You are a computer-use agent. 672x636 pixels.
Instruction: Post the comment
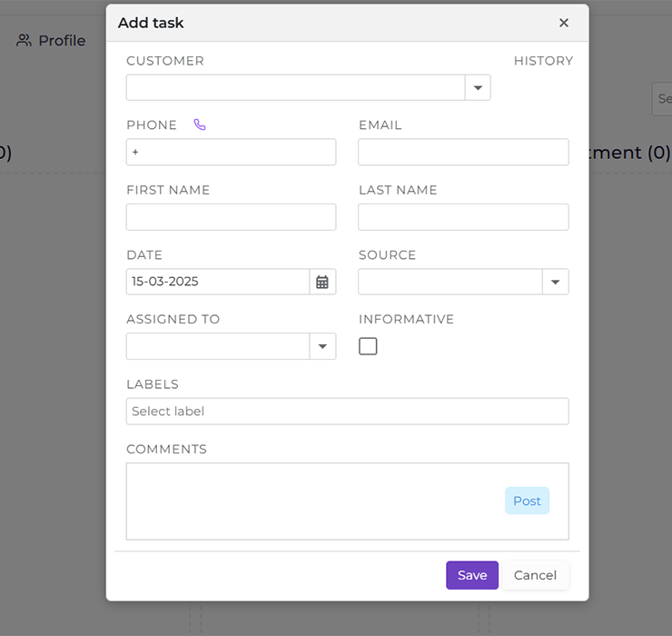(527, 501)
